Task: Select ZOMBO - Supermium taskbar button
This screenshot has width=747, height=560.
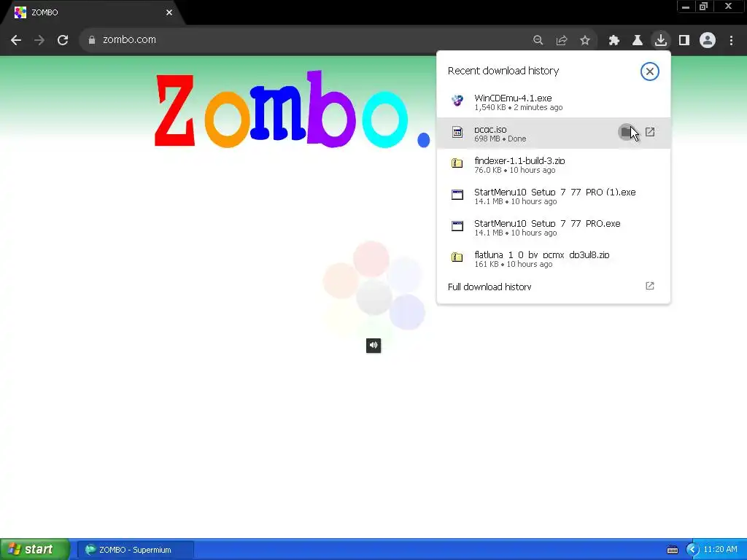Action: click(x=135, y=550)
